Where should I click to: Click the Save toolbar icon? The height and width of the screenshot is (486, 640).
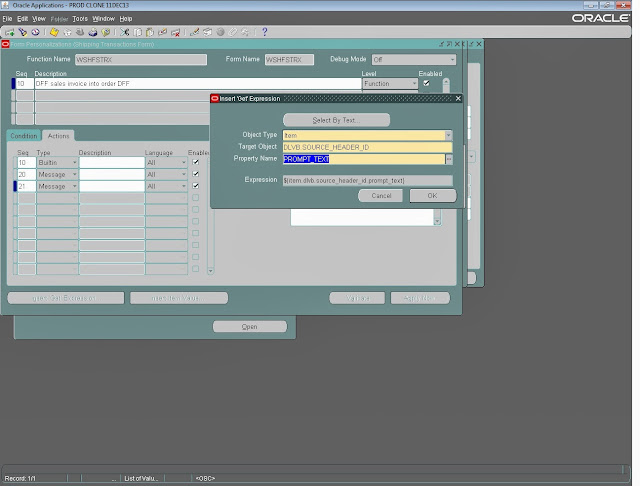pyautogui.click(x=54, y=32)
